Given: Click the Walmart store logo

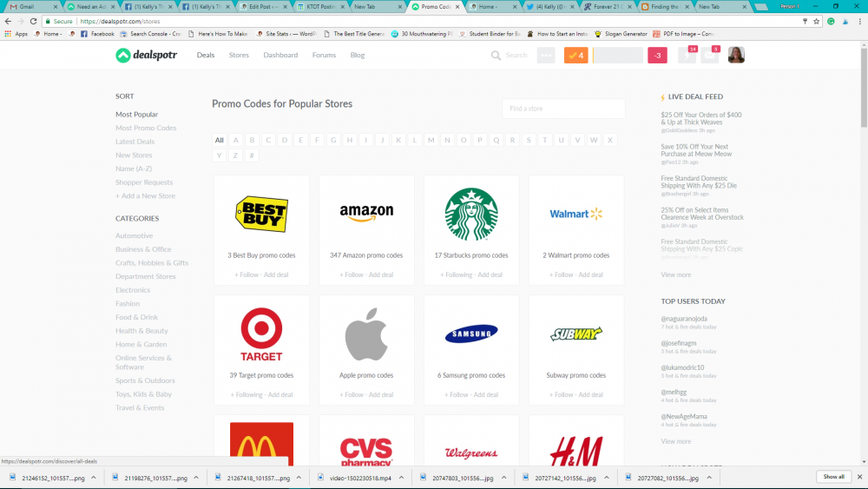Looking at the screenshot, I should tap(575, 214).
